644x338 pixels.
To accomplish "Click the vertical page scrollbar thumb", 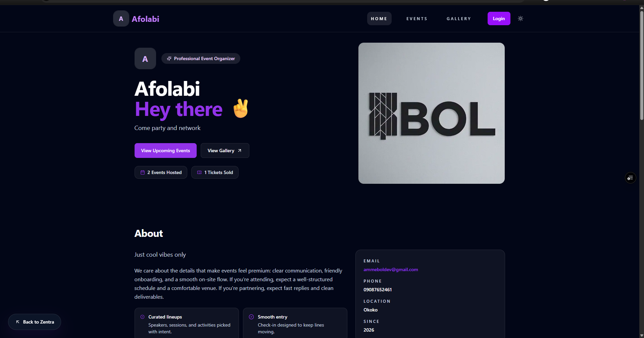I will 642,66.
